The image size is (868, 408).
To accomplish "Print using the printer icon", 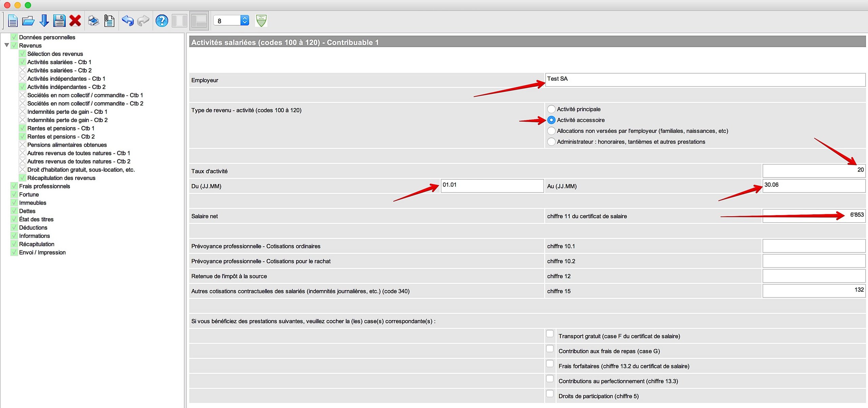I will tap(93, 21).
